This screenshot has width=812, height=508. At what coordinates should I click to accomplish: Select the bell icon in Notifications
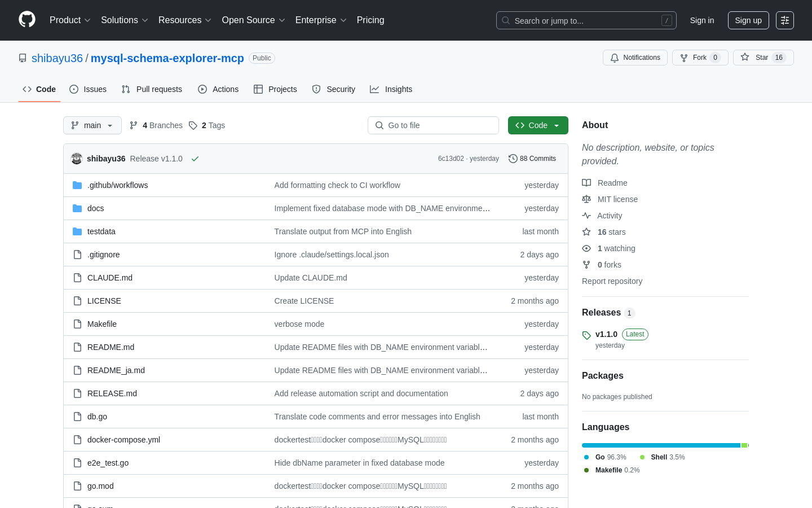tap(615, 58)
